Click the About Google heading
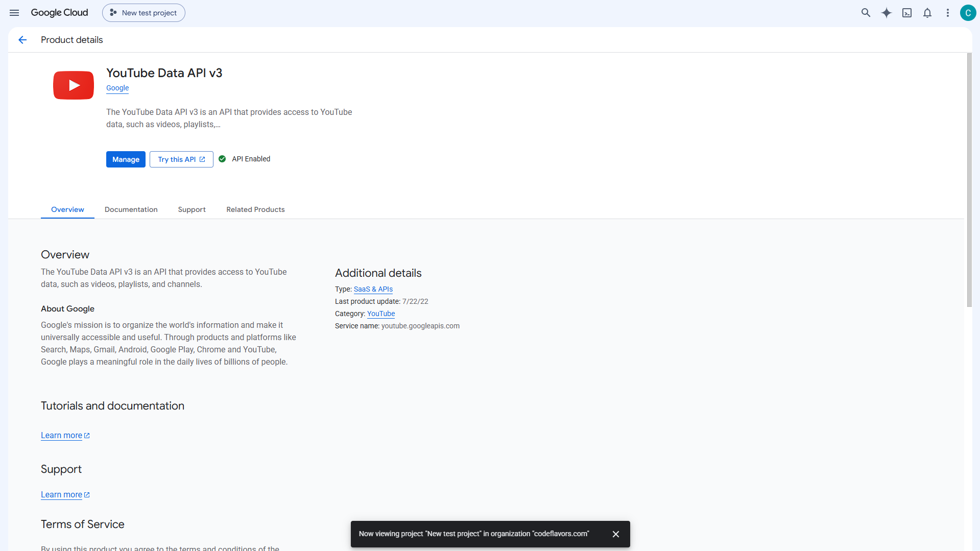This screenshot has width=980, height=551. 68,309
